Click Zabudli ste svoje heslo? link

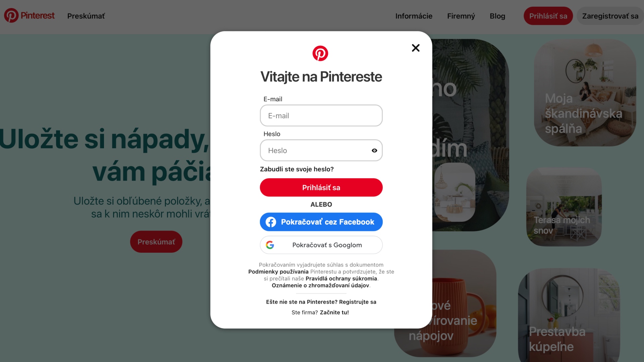tap(297, 169)
